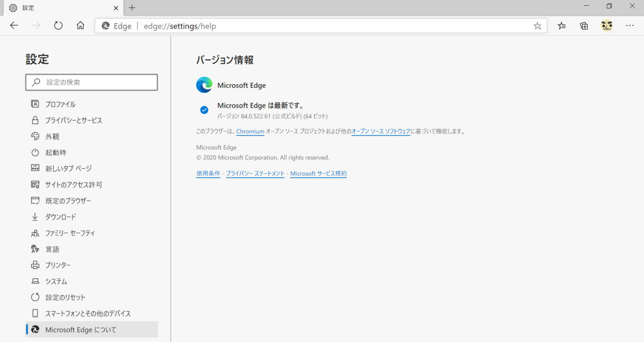Click the © 2020 Microsoft Corporation text
Screen dimensions: 644x342
262,158
